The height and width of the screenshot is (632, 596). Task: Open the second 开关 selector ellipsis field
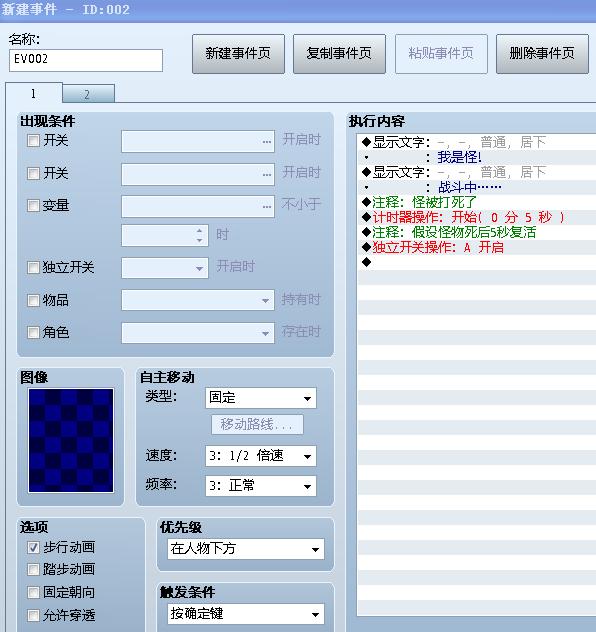(198, 174)
